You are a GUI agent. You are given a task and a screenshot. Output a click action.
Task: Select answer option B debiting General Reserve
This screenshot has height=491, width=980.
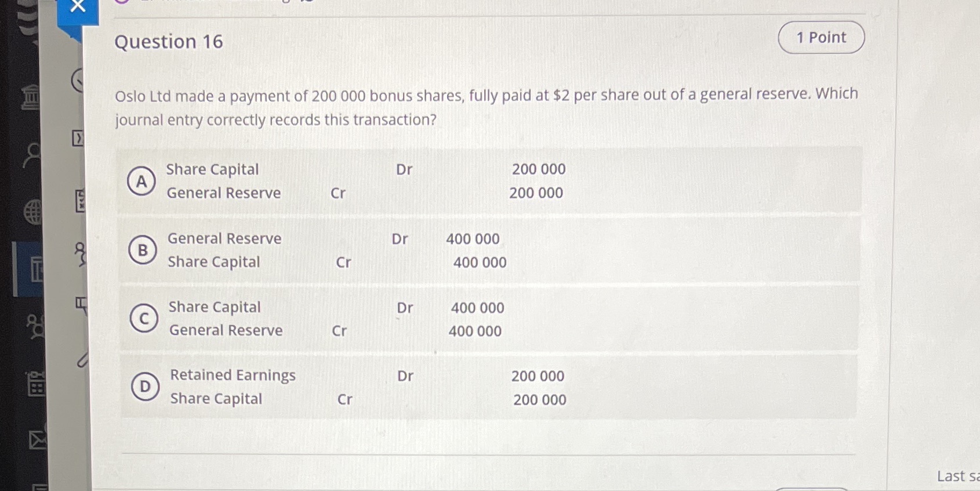(x=143, y=251)
